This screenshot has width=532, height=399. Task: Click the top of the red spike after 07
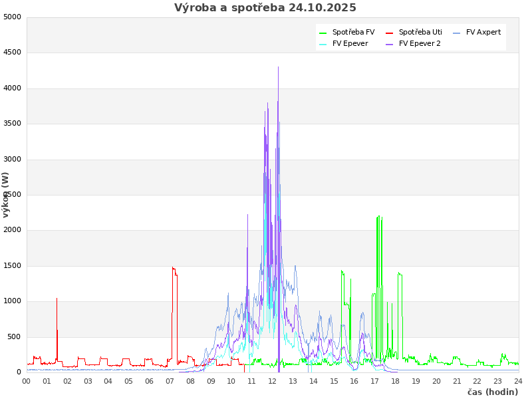pyautogui.click(x=173, y=268)
